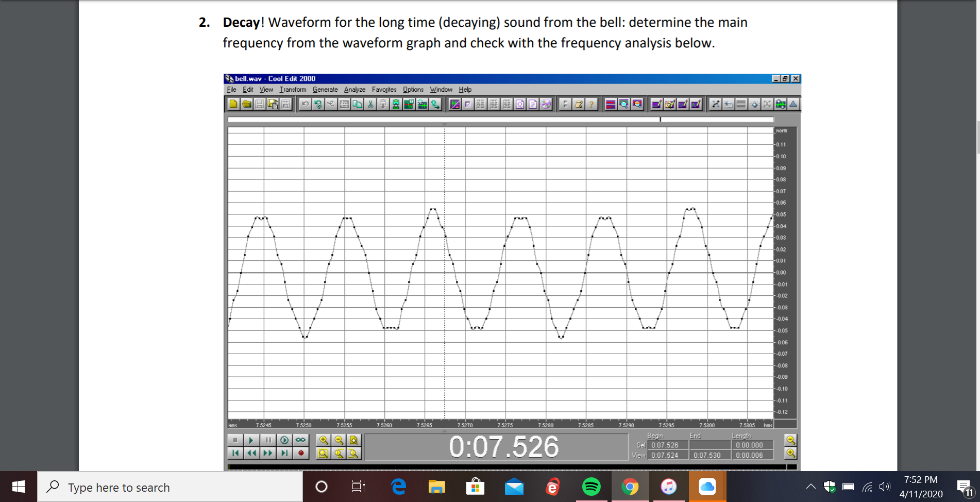Enable looped playback with the infinity button
The width and height of the screenshot is (980, 502).
[300, 440]
